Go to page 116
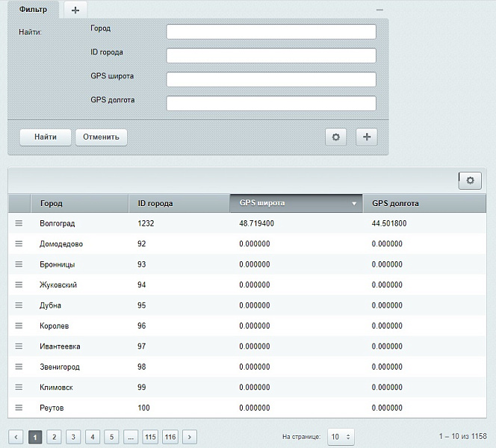Image resolution: width=496 pixels, height=448 pixels. 170,437
